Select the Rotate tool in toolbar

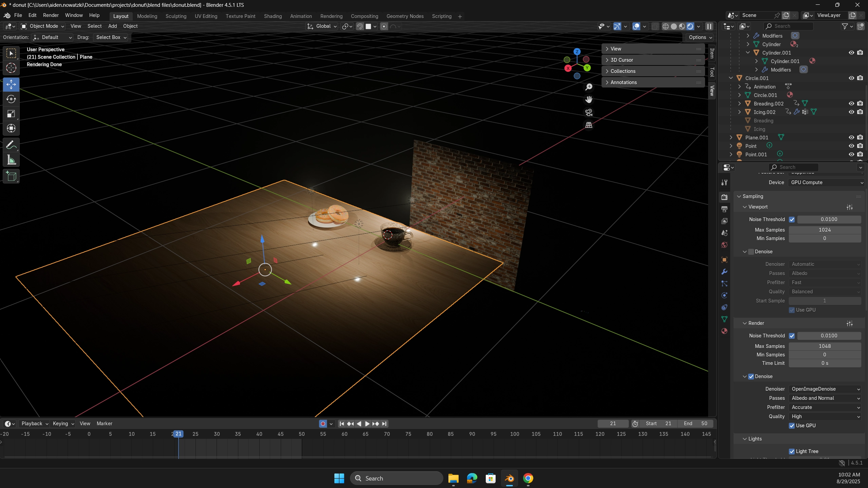11,99
